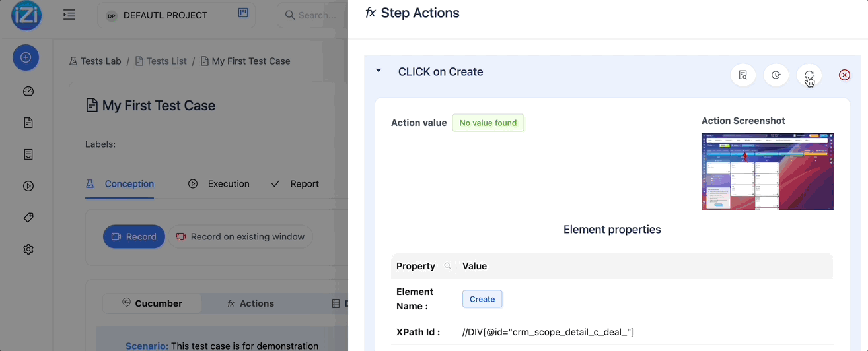
Task: Click the document search icon in step header
Action: pos(743,75)
